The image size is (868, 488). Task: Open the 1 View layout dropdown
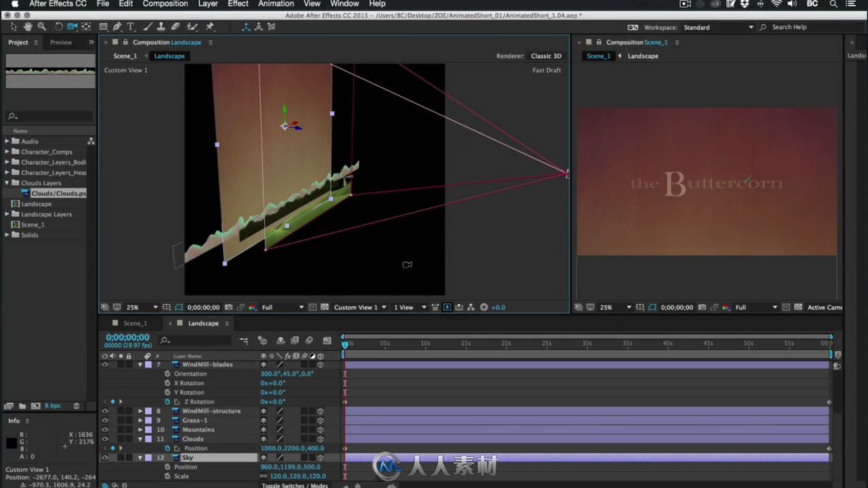pos(410,307)
